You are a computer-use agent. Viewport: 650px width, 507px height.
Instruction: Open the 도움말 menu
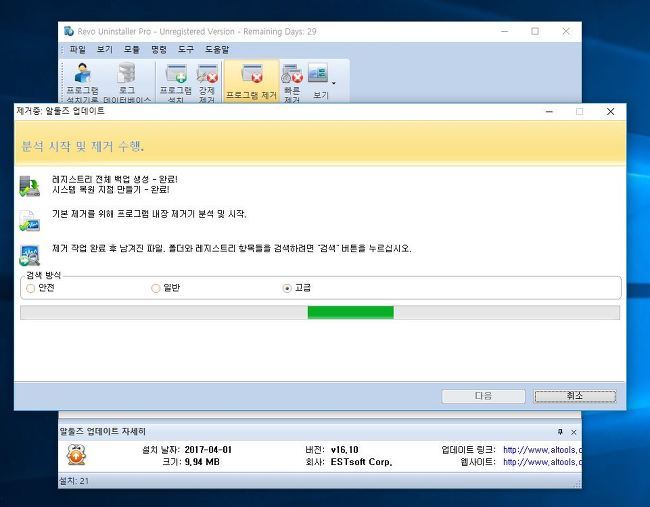pyautogui.click(x=217, y=49)
